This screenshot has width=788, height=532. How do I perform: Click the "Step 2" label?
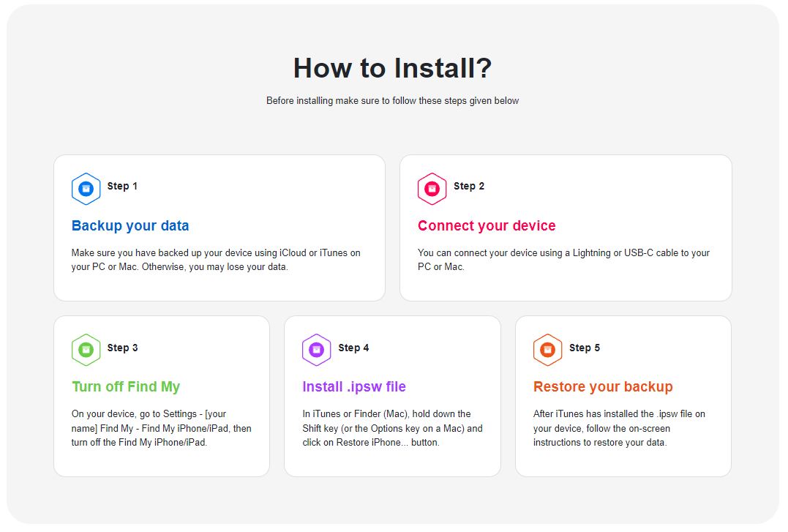pyautogui.click(x=469, y=186)
